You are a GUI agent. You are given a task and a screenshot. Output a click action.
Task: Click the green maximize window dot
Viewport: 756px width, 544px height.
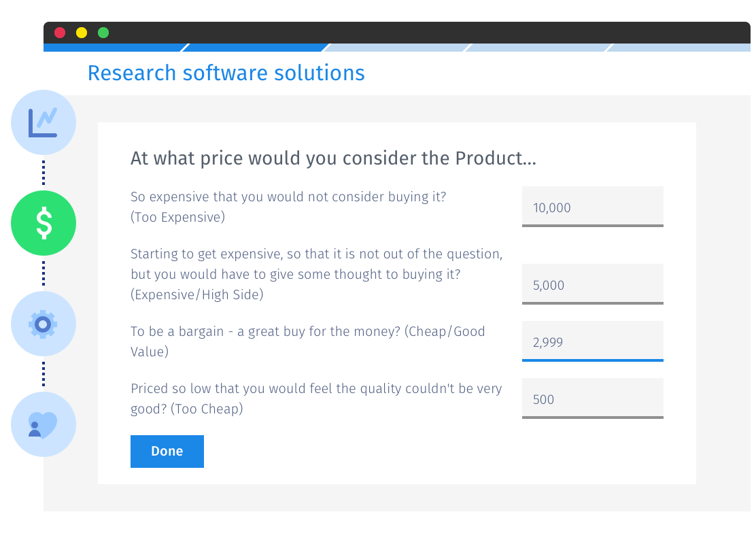coord(103,33)
